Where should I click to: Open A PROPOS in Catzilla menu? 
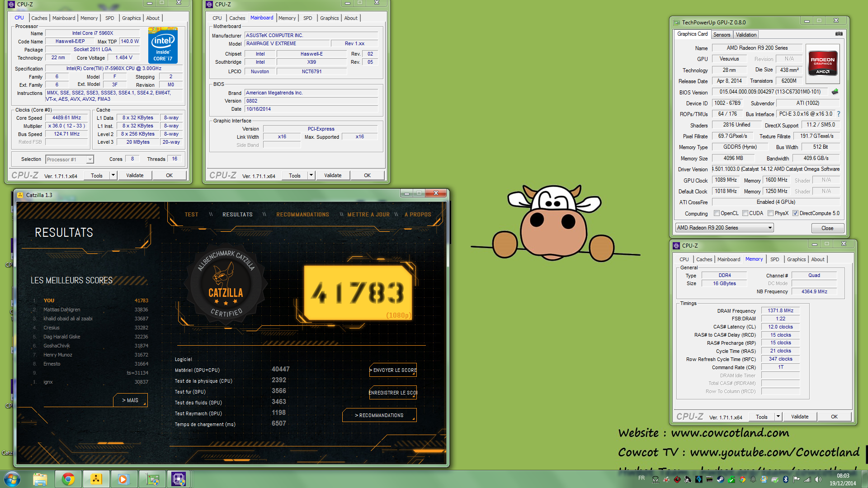tap(418, 215)
